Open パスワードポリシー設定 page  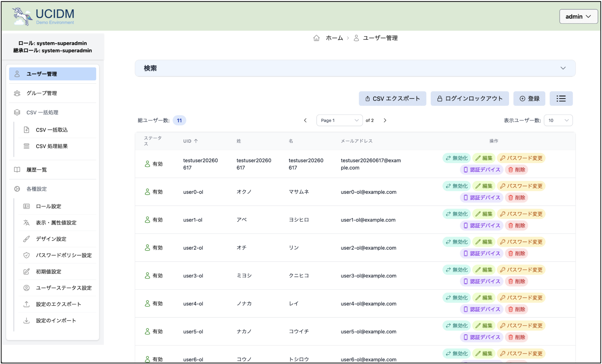click(57, 255)
